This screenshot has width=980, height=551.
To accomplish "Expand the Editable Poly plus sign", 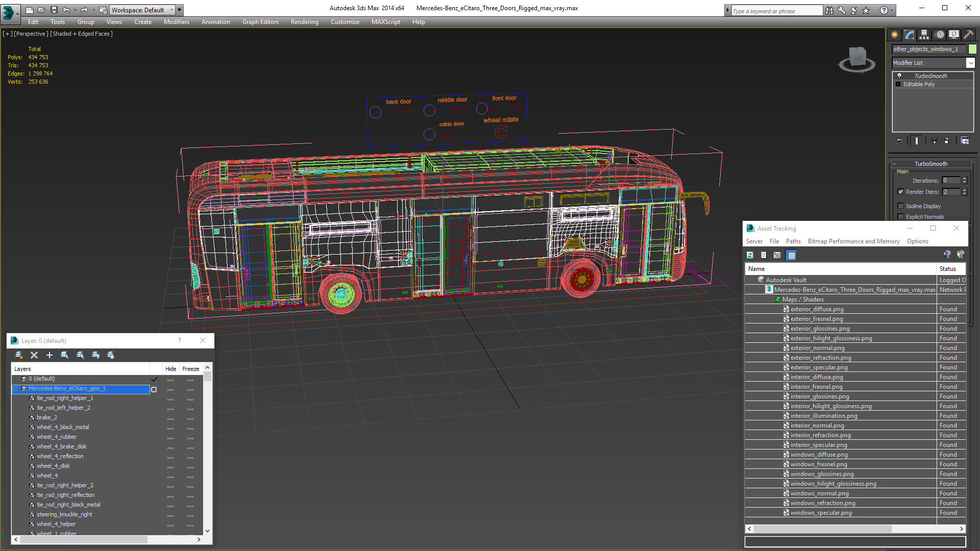I will (x=898, y=84).
